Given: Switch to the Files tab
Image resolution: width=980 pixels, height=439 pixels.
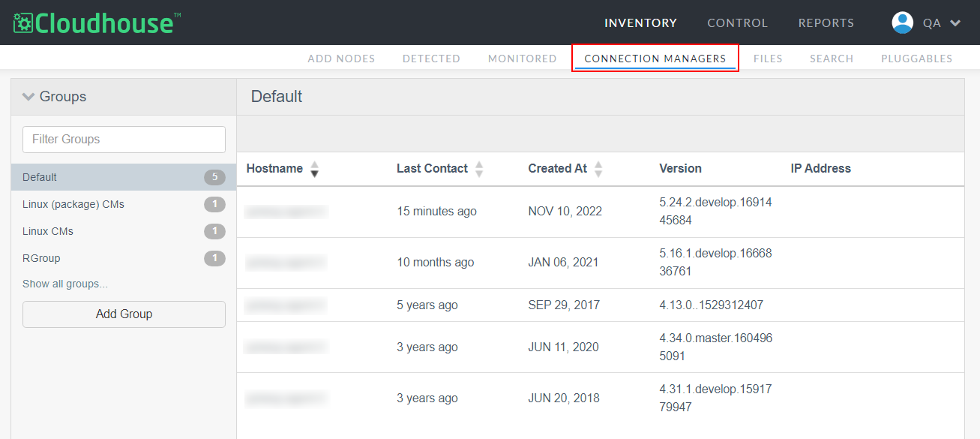Looking at the screenshot, I should [768, 59].
